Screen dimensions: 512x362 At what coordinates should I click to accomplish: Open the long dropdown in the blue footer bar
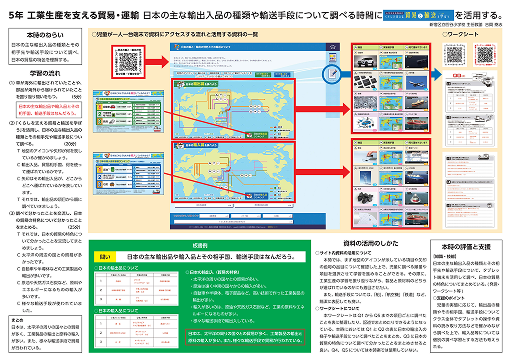233,222
